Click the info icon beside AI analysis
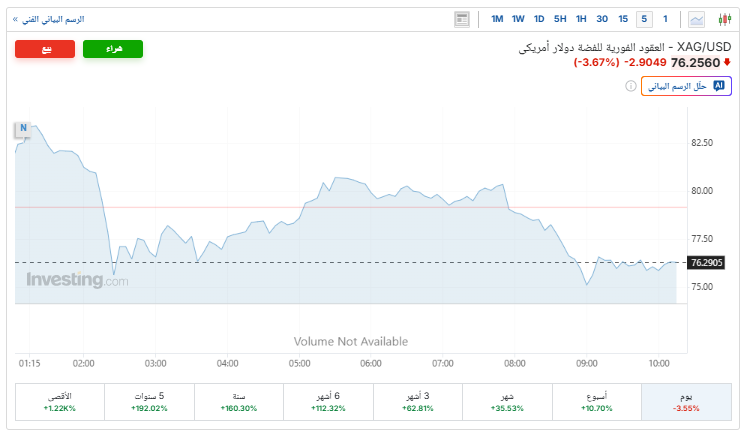 pos(631,86)
